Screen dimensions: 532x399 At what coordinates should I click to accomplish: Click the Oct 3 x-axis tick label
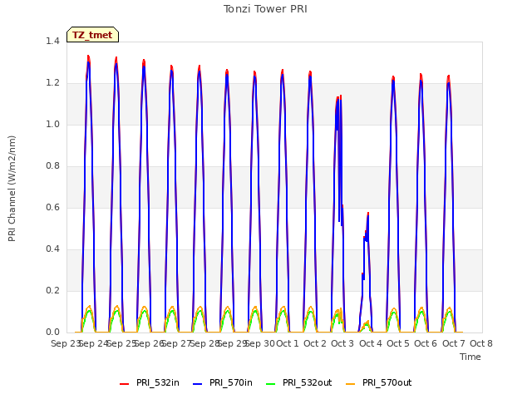pos(342,343)
